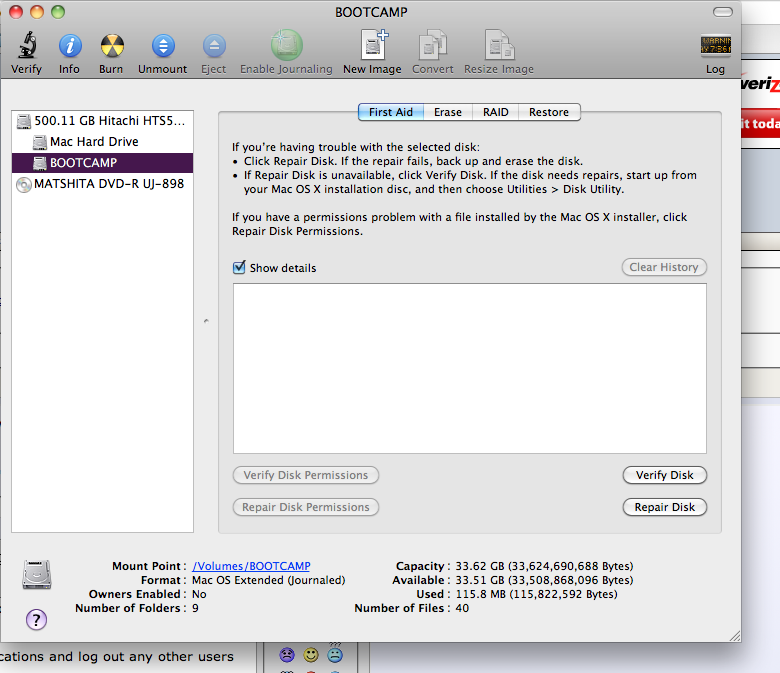Click the Burn toolbar icon

(x=112, y=46)
